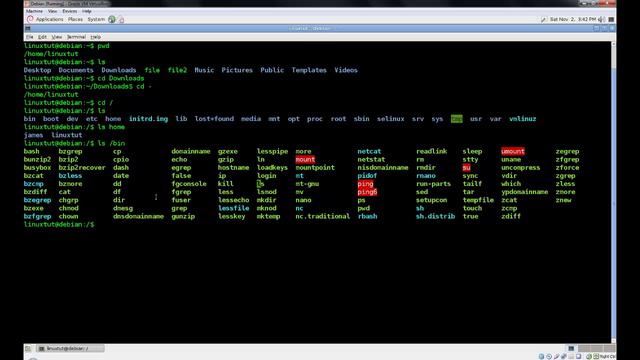Click the terminal window menu icon in title bar
640x360 pixels.
point(28,29)
